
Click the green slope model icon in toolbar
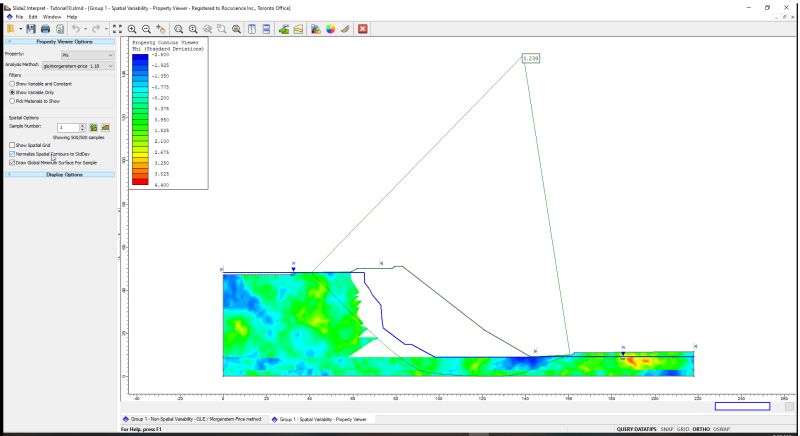[x=284, y=29]
